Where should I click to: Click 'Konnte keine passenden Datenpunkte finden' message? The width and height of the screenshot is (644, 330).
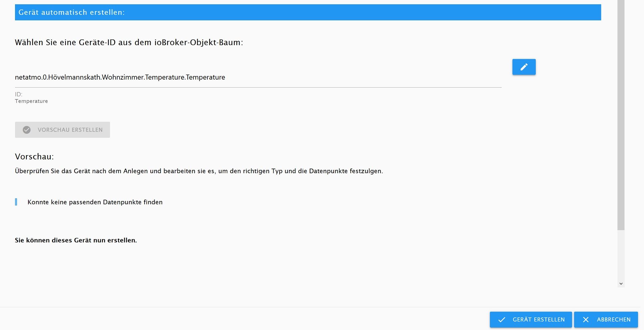(x=95, y=202)
